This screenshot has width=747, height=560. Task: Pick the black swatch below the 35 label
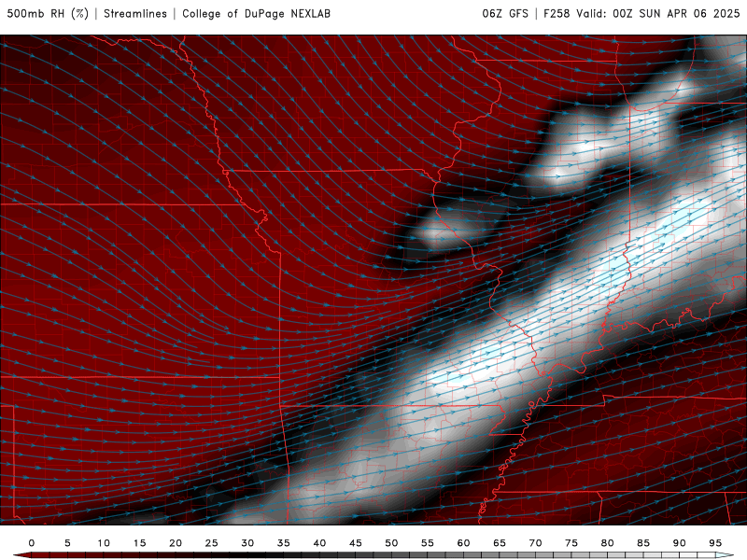coord(275,555)
